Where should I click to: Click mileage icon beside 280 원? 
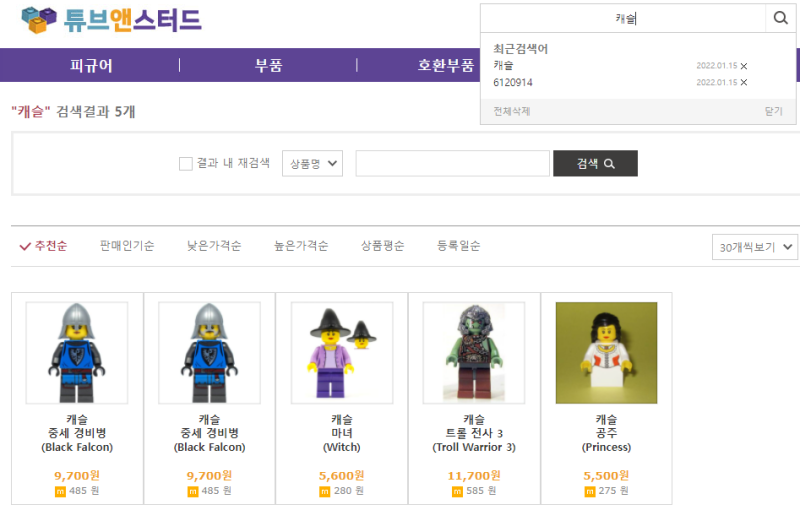pos(324,492)
